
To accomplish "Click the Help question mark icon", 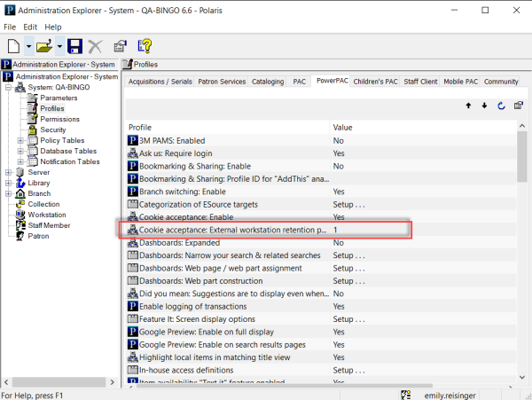I will coord(145,46).
